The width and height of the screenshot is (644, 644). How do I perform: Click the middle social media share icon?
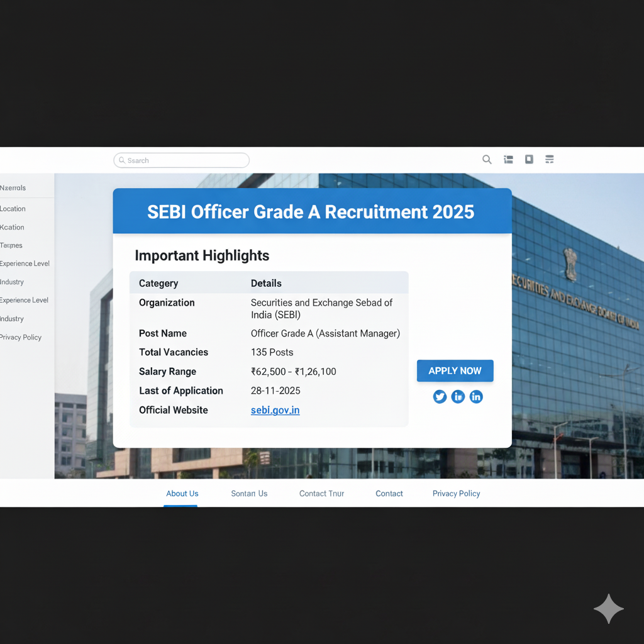(458, 396)
